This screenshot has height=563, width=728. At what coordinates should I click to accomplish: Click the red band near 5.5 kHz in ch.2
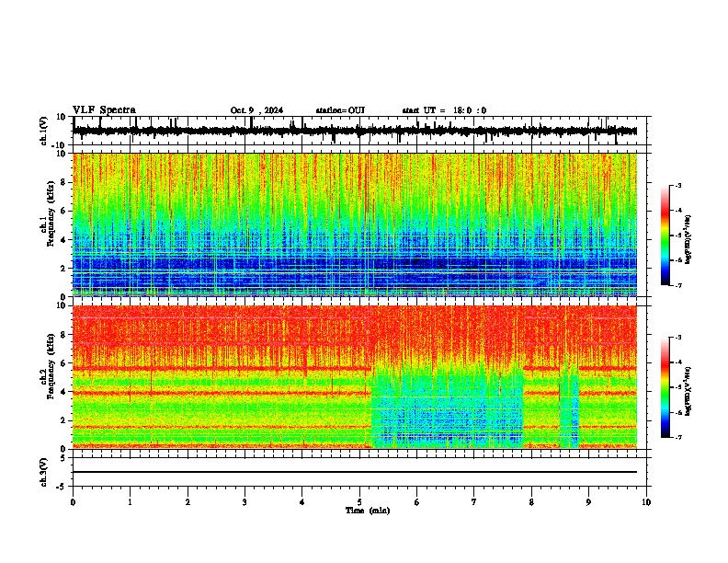tap(222, 369)
